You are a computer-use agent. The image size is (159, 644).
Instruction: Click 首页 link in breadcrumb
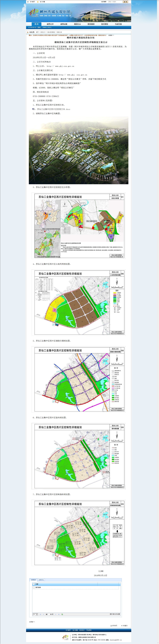coord(37,32)
